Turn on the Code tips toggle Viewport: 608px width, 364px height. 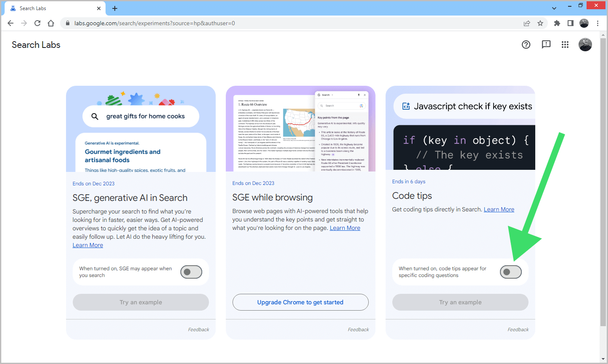tap(511, 272)
